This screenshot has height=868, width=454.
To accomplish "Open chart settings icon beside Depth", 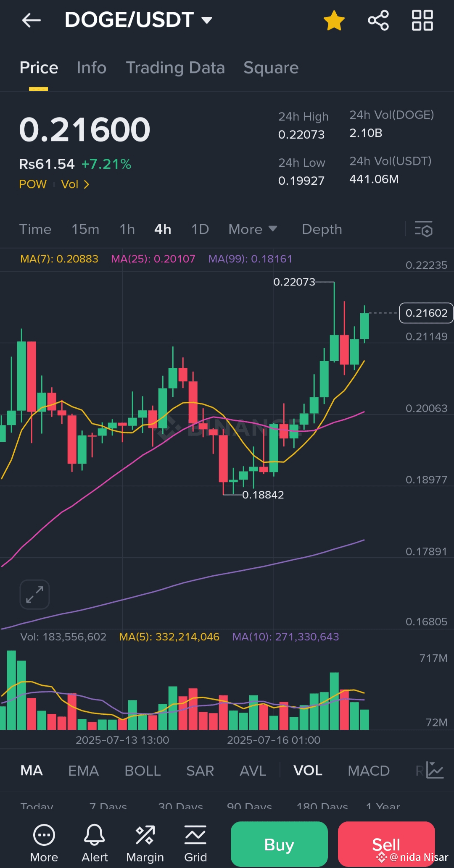I will click(x=423, y=229).
